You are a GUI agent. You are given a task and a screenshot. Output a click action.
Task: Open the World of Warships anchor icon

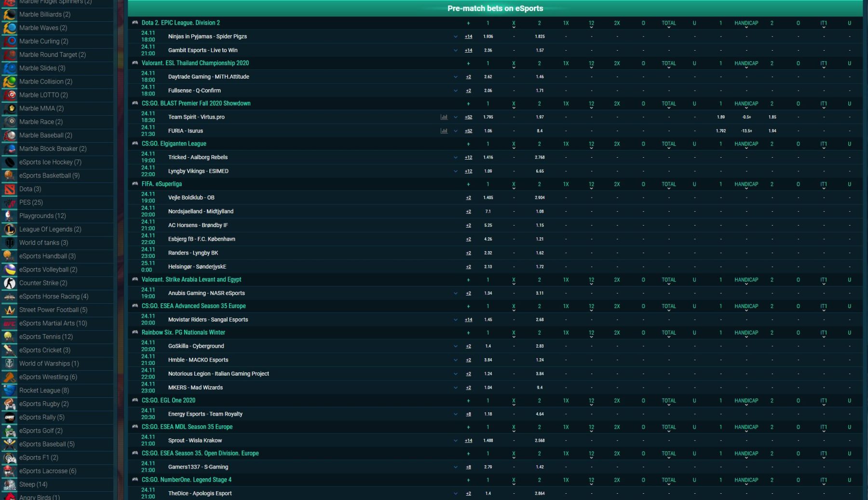pos(10,364)
